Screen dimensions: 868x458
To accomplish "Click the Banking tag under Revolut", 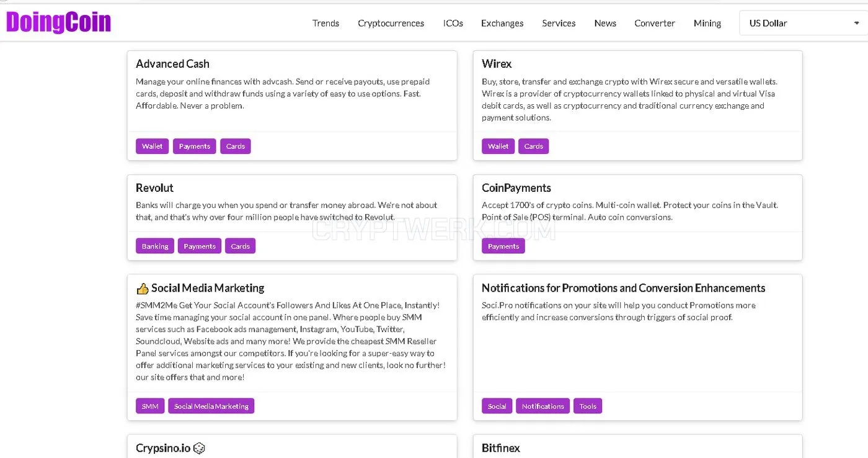I will point(155,246).
